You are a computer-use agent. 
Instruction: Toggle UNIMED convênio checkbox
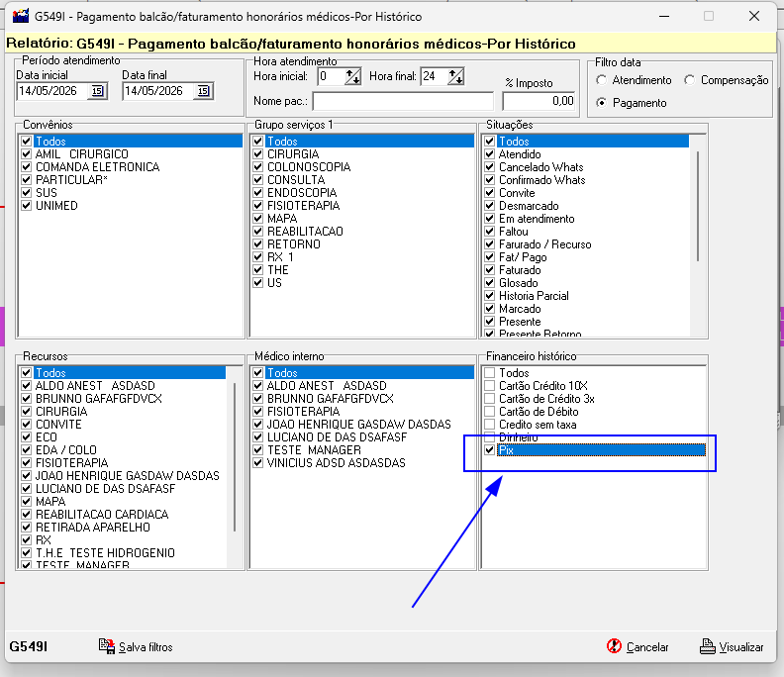pos(27,206)
